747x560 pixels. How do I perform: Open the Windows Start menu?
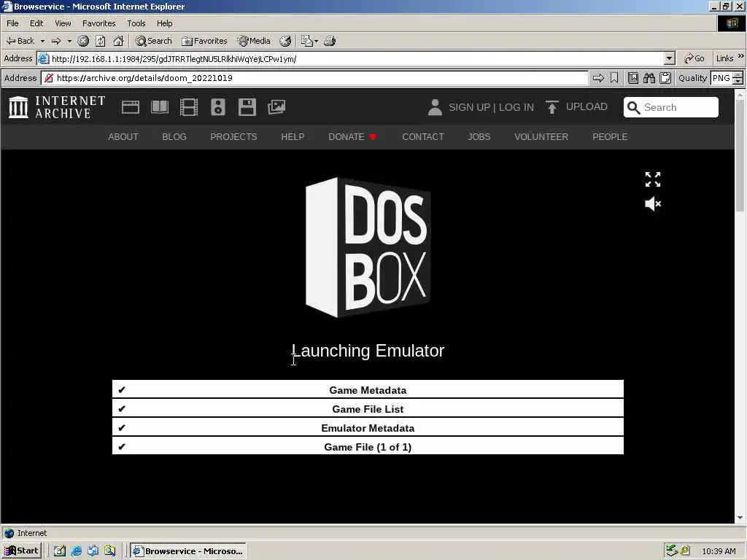click(x=21, y=551)
